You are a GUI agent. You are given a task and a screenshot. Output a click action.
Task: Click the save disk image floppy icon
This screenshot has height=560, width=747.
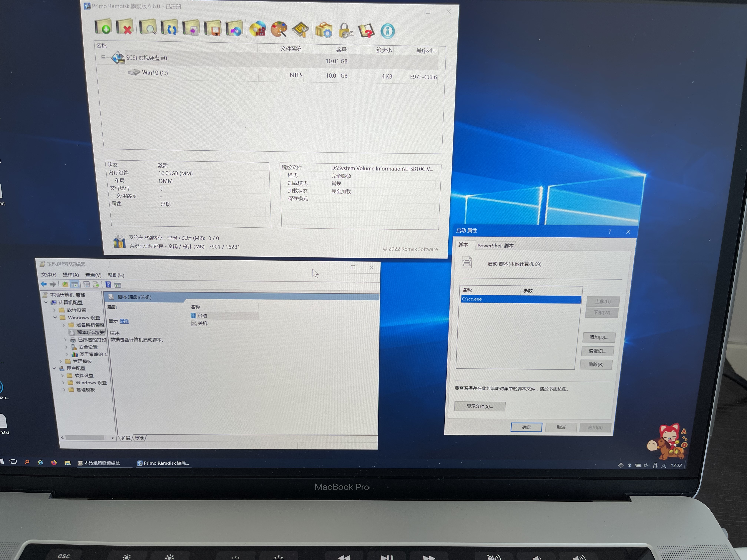[213, 28]
